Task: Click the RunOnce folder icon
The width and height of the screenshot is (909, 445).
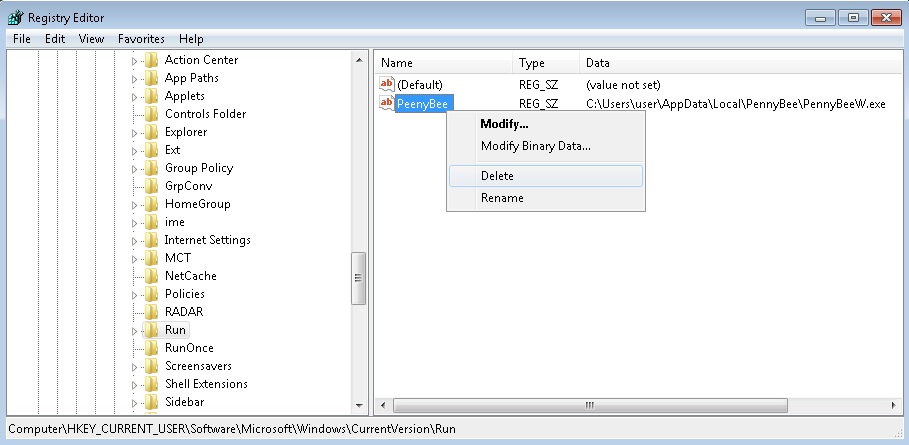Action: 151,348
